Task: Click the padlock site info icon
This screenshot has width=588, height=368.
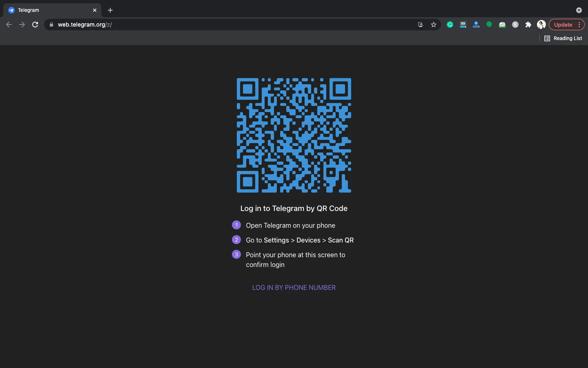Action: [x=51, y=25]
